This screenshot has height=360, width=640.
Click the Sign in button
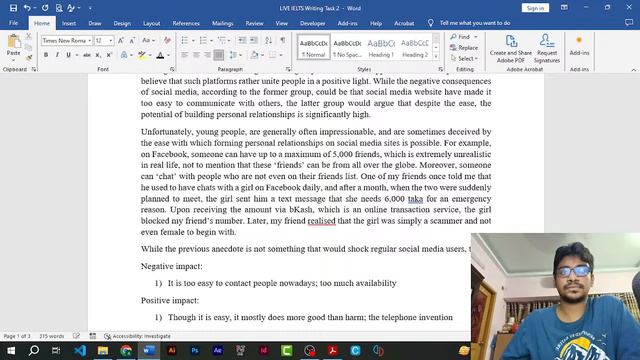click(535, 8)
